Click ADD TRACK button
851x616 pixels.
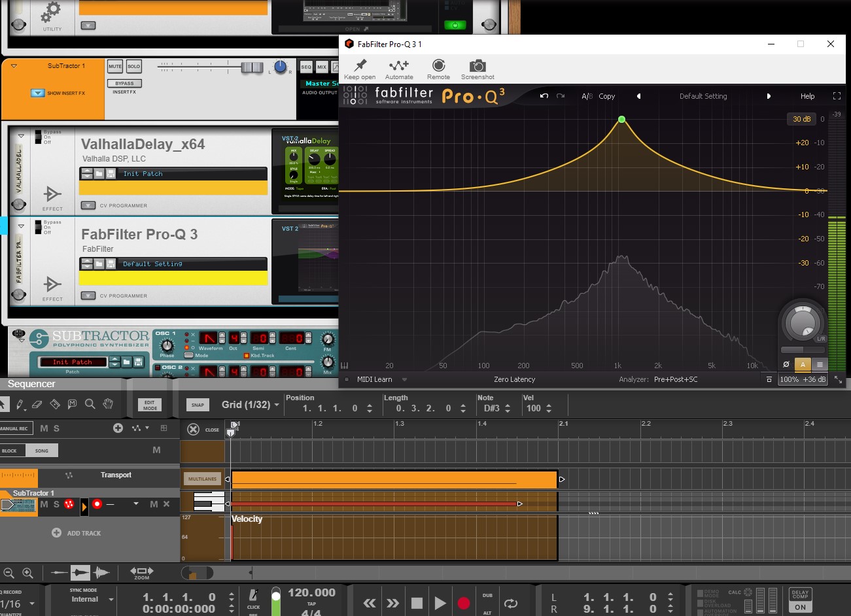tap(77, 533)
